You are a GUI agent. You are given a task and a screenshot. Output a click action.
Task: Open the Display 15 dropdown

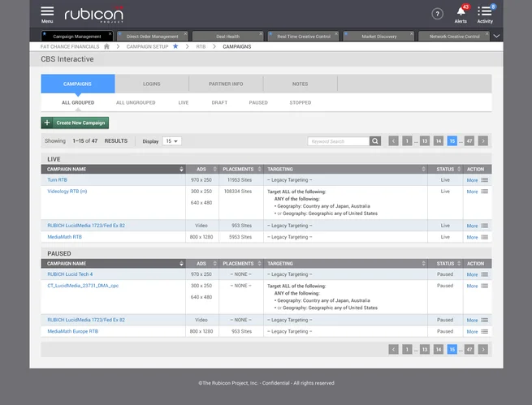click(x=172, y=141)
